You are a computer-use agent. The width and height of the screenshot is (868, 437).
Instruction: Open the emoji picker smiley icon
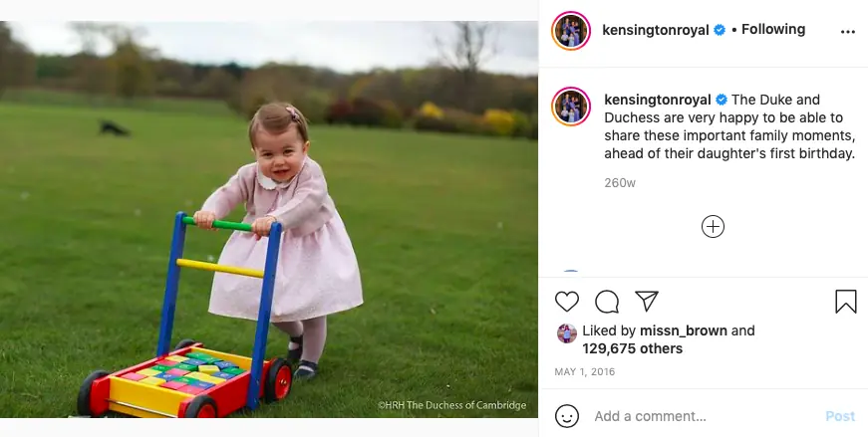[567, 416]
